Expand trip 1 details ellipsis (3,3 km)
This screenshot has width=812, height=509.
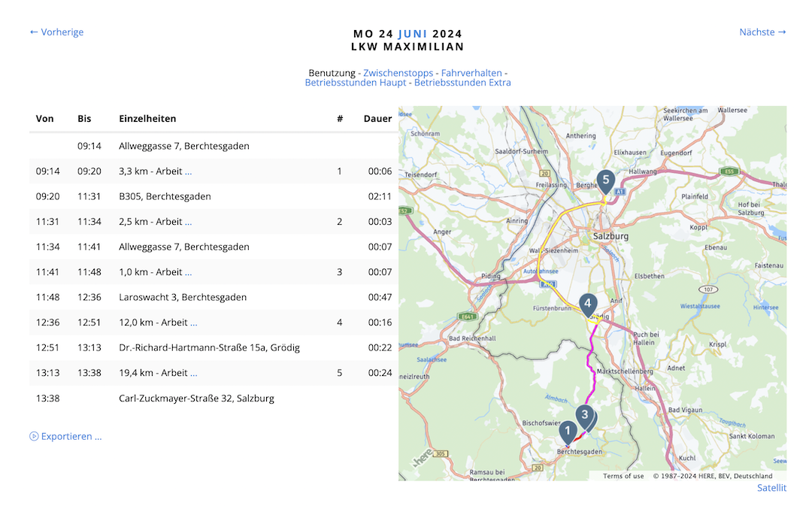tap(188, 171)
